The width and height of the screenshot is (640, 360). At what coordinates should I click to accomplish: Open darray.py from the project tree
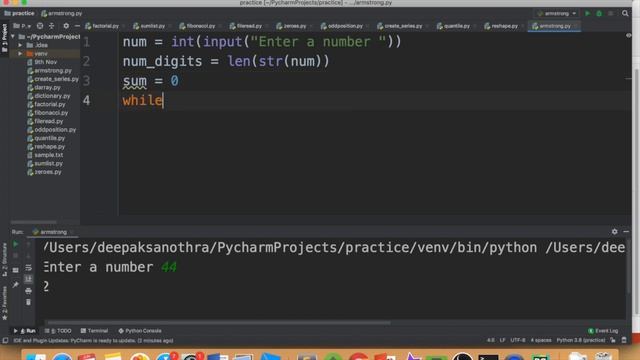click(44, 87)
